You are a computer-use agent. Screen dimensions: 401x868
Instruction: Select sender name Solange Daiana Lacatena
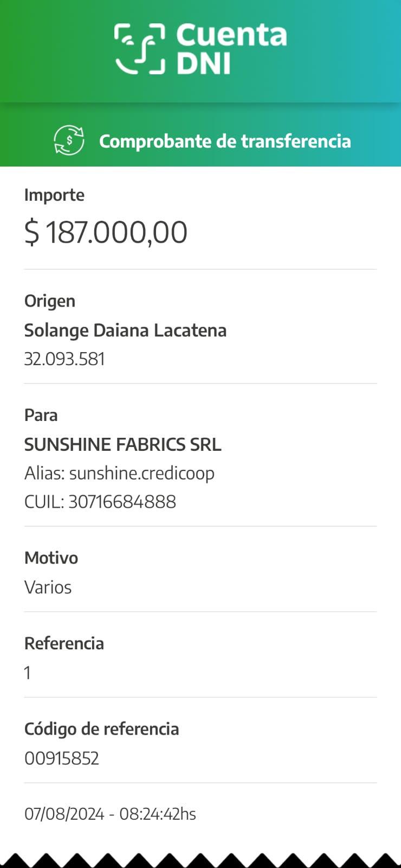pyautogui.click(x=125, y=330)
